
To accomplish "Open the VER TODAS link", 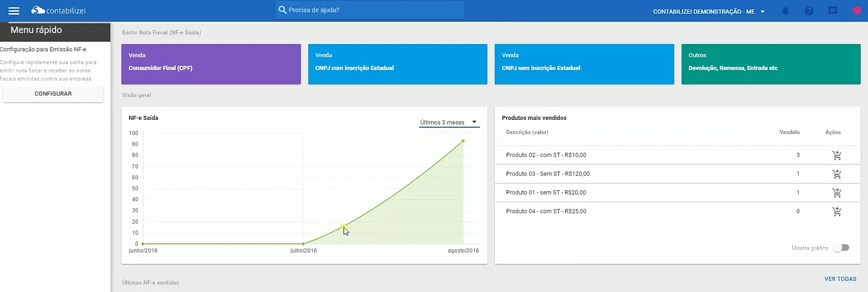I will [x=840, y=279].
